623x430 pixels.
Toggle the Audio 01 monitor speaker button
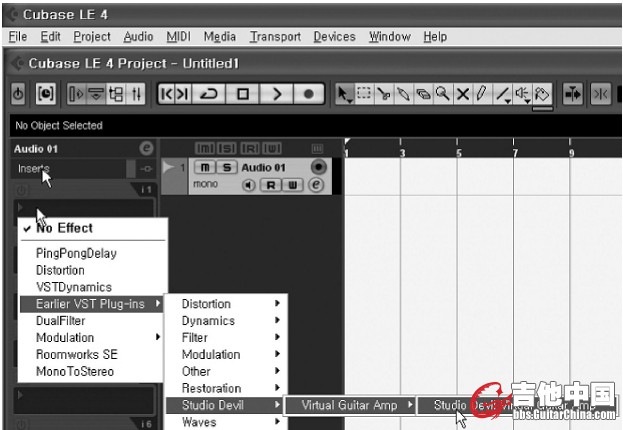click(x=249, y=185)
